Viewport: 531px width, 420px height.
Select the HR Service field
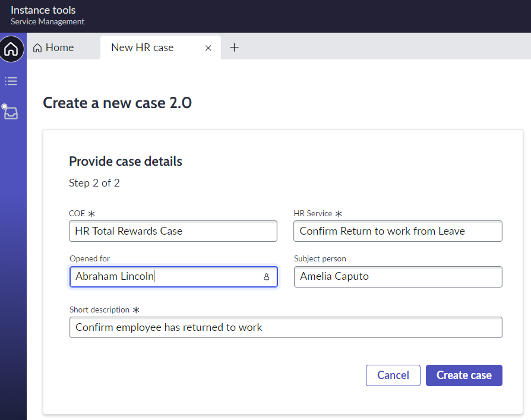pyautogui.click(x=397, y=231)
